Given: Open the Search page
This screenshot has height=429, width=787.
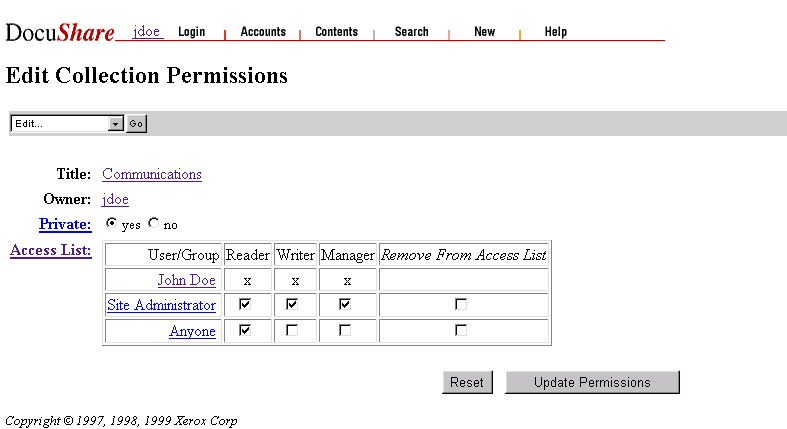Looking at the screenshot, I should (x=411, y=32).
